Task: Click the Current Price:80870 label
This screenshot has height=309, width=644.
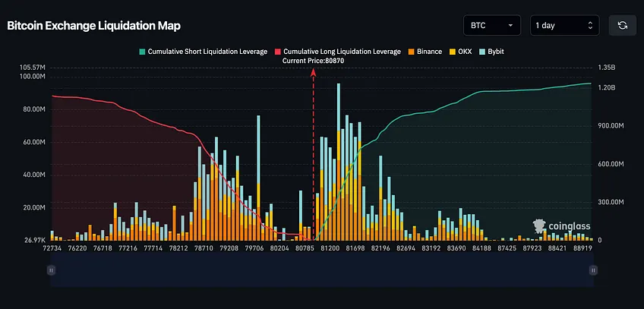Action: click(x=313, y=61)
